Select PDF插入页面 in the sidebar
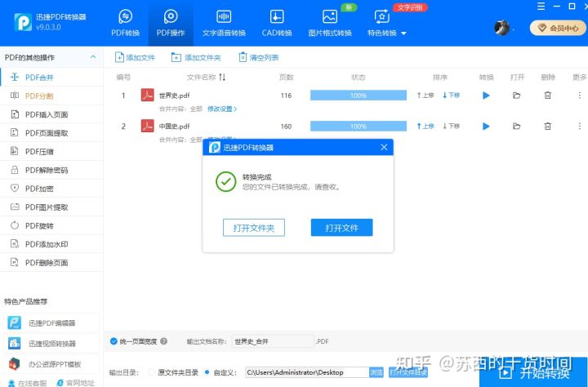 (x=51, y=114)
